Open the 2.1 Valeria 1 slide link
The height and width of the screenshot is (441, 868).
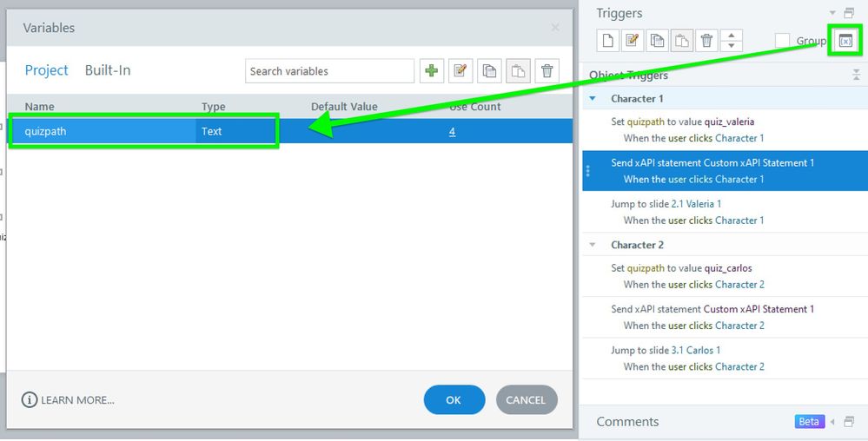696,204
